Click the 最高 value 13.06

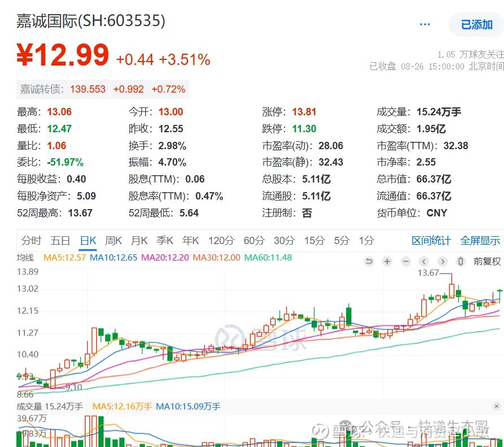[x=59, y=112]
